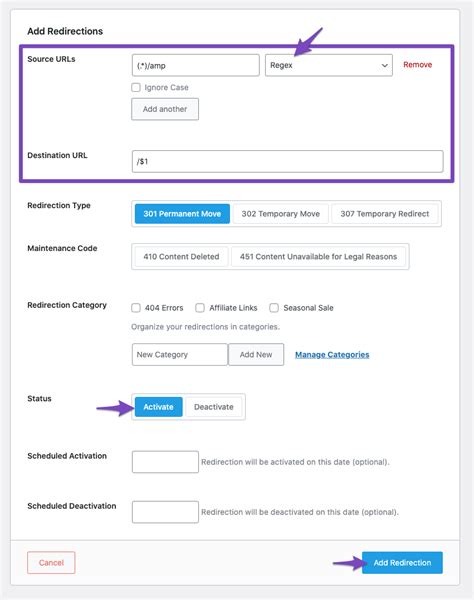The image size is (474, 600).
Task: Click the Add New category button
Action: point(256,354)
